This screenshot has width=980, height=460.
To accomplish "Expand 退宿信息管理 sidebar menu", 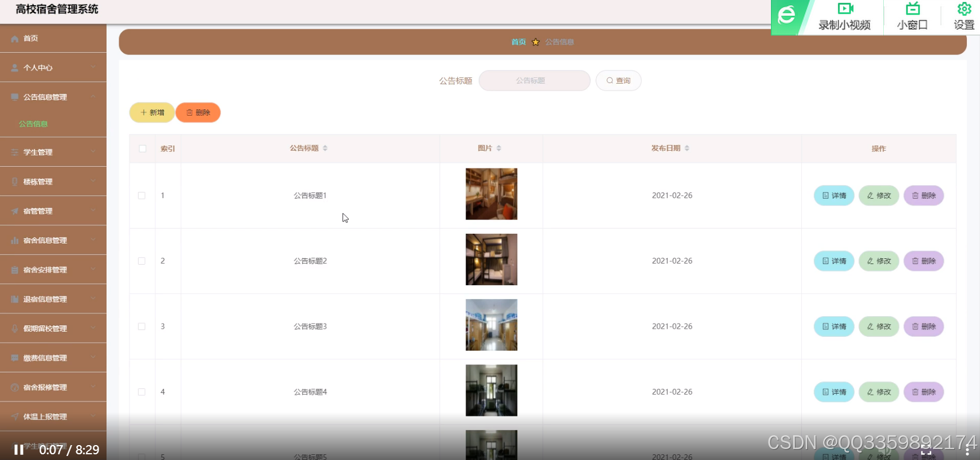I will click(x=53, y=299).
